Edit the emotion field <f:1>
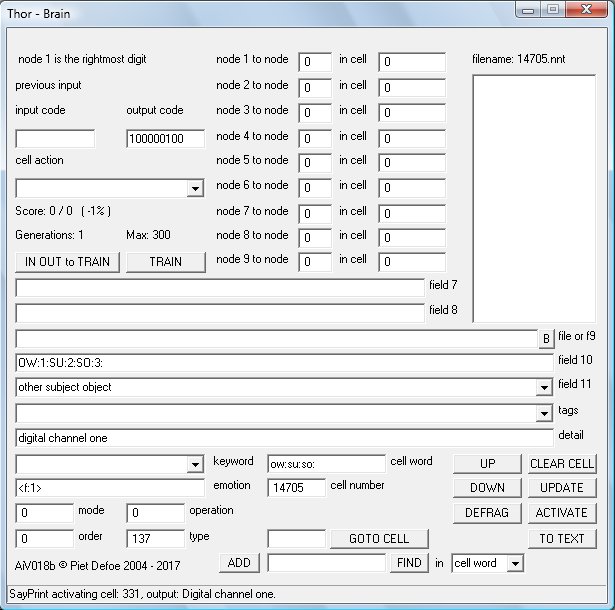 110,488
